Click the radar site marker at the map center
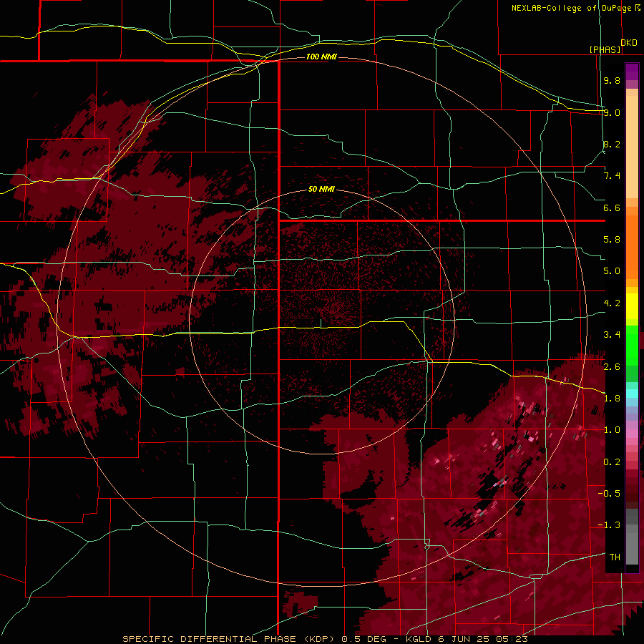This screenshot has width=644, height=644. coord(321,323)
